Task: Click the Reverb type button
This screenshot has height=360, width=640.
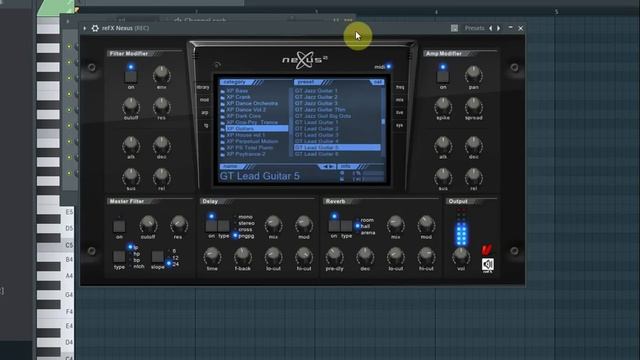Action: (x=347, y=226)
